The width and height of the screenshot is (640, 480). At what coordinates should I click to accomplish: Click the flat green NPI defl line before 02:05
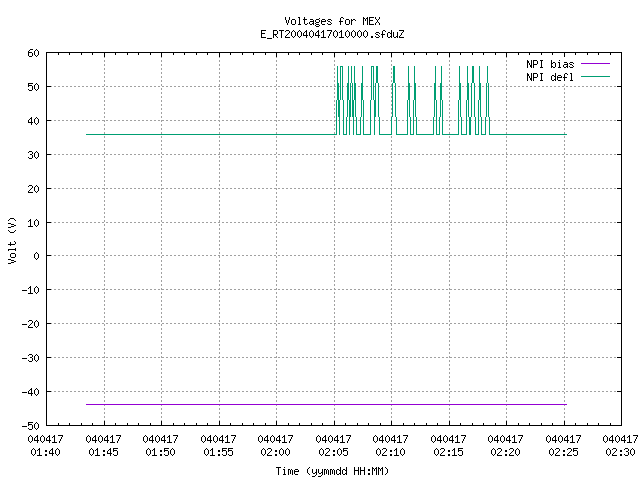210,134
